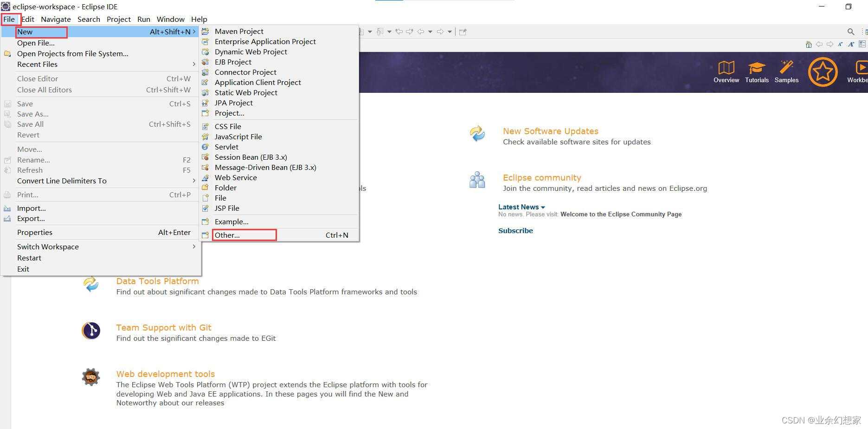Click the welcome page forward arrow
Screen dimensions: 868x429
tap(829, 44)
